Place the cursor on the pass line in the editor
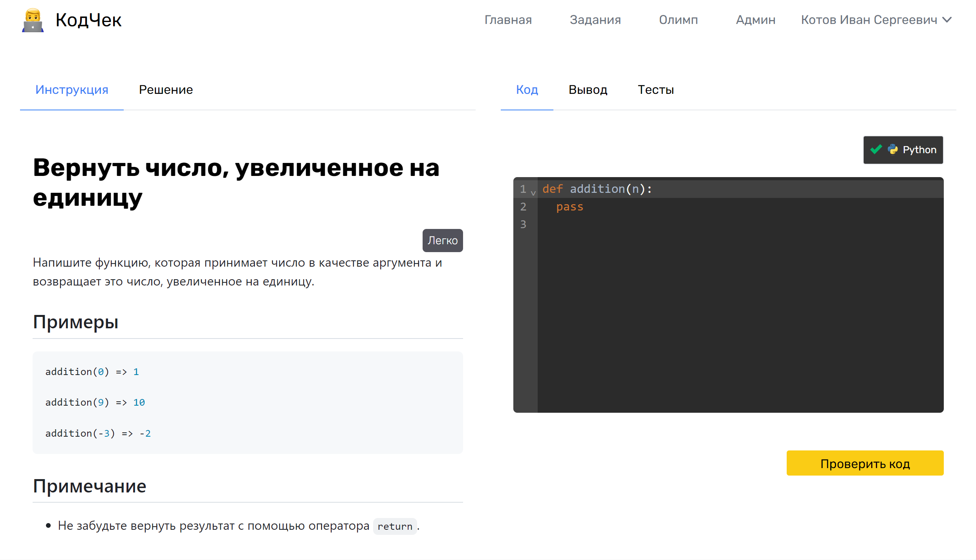The image size is (976, 560). point(570,207)
